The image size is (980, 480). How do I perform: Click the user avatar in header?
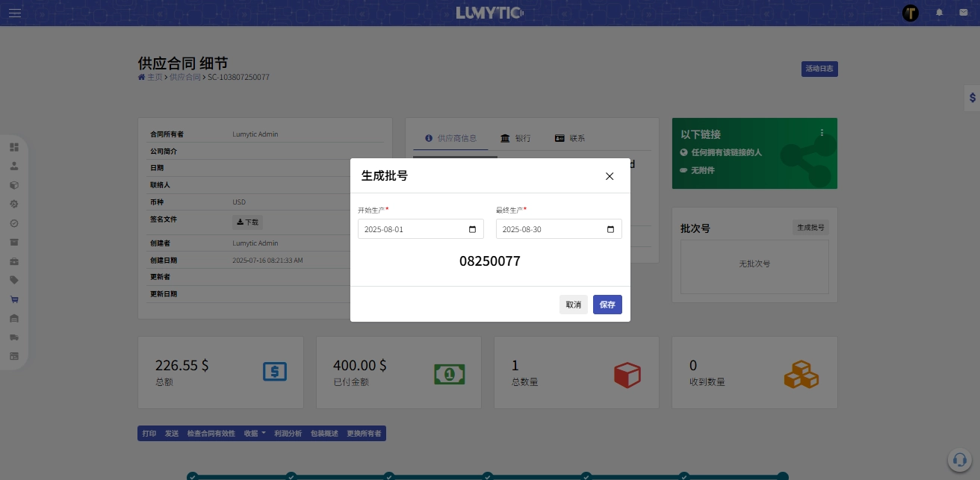click(911, 13)
